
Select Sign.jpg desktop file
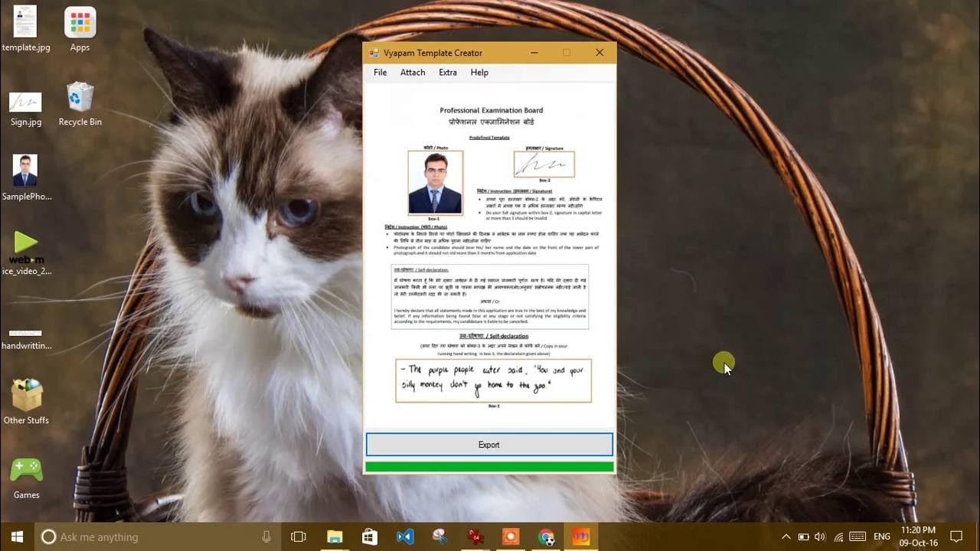click(26, 109)
